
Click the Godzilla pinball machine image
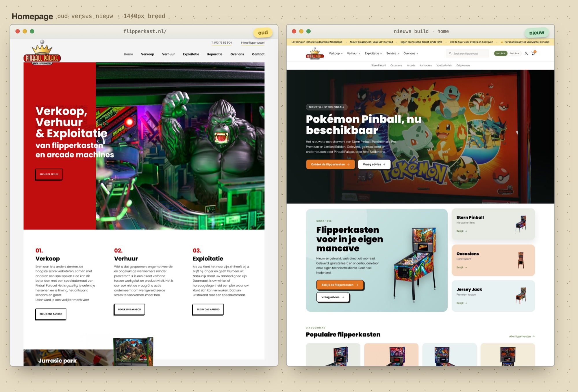415,265
